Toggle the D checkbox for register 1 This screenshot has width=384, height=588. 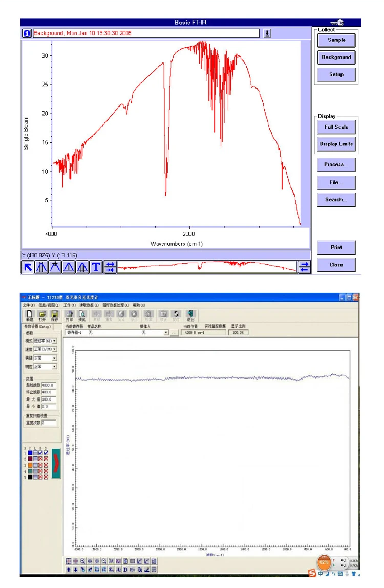(40, 453)
